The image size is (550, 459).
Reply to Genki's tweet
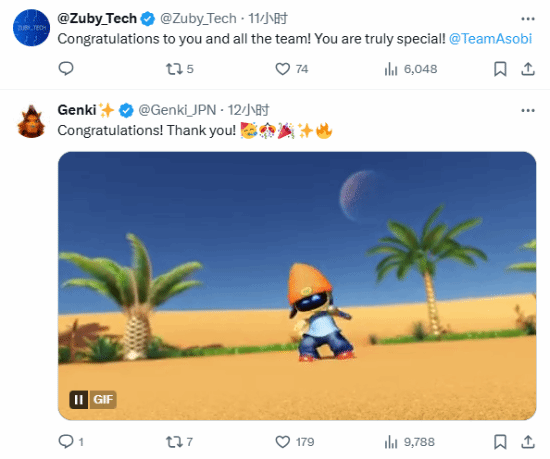pos(71,442)
